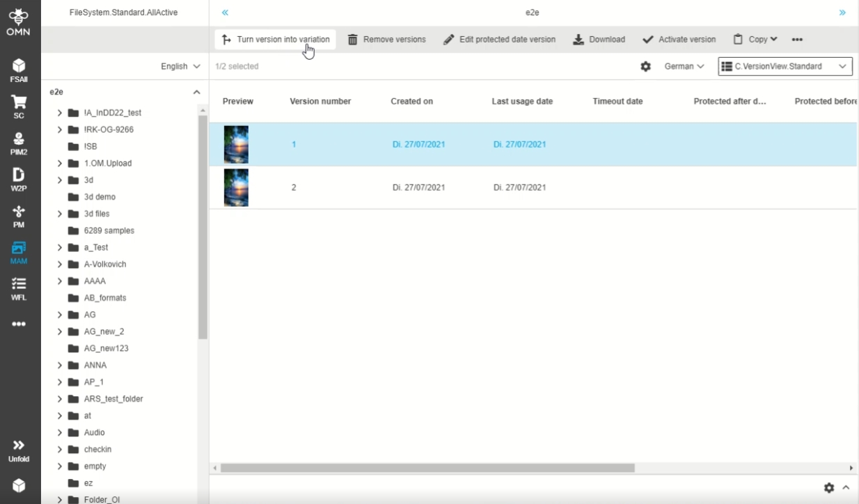The image size is (859, 504).
Task: Collapse the e2e tree root
Action: [196, 92]
